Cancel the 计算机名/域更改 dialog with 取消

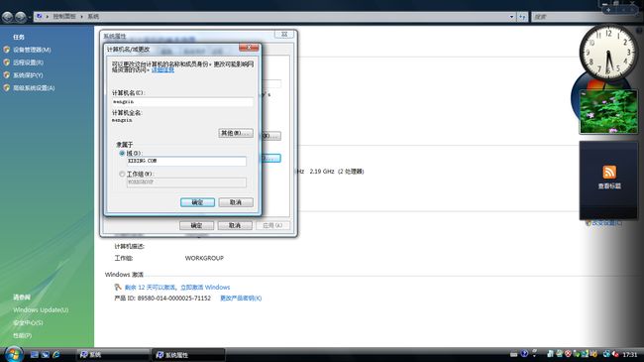click(x=236, y=202)
